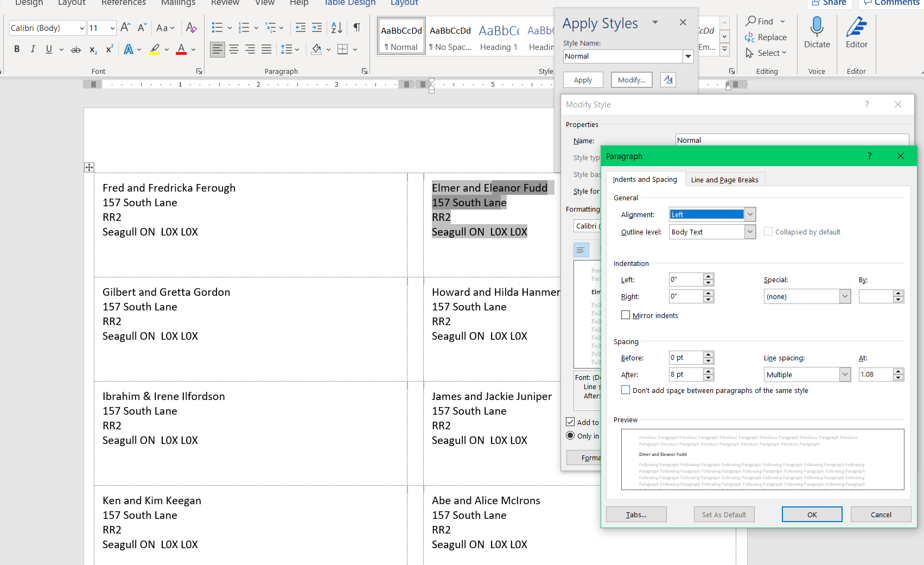
Task: Open the font size dropdown
Action: [112, 28]
